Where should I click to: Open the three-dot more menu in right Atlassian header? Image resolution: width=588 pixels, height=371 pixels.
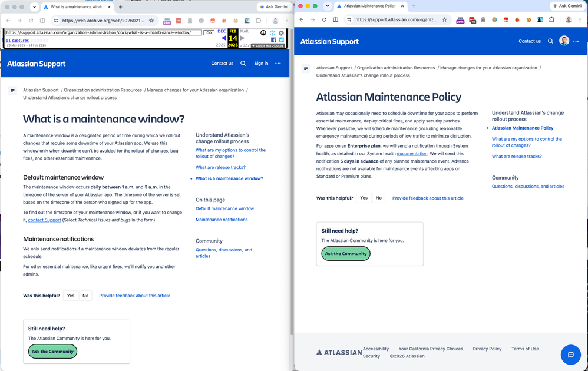576,41
